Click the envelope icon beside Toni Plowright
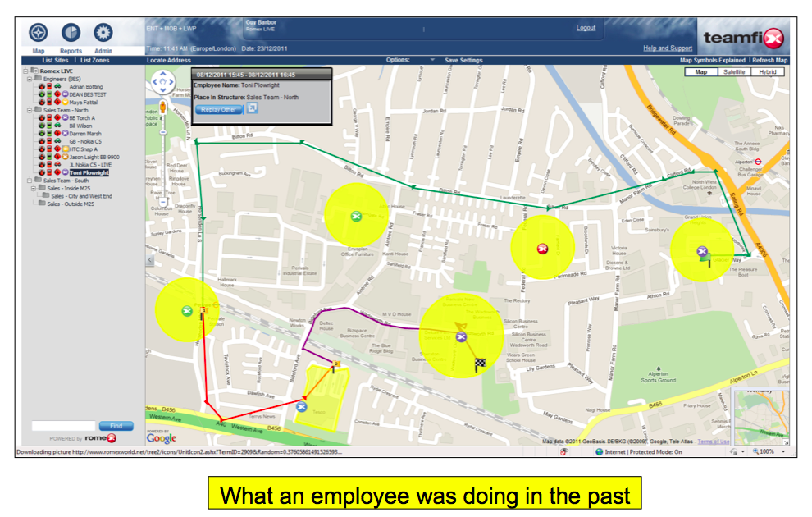 [x=66, y=172]
